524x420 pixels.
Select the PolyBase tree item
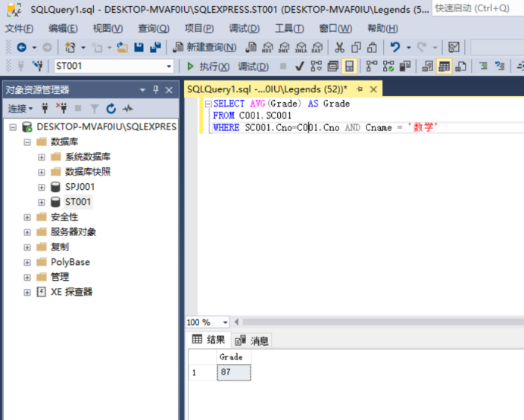point(70,262)
